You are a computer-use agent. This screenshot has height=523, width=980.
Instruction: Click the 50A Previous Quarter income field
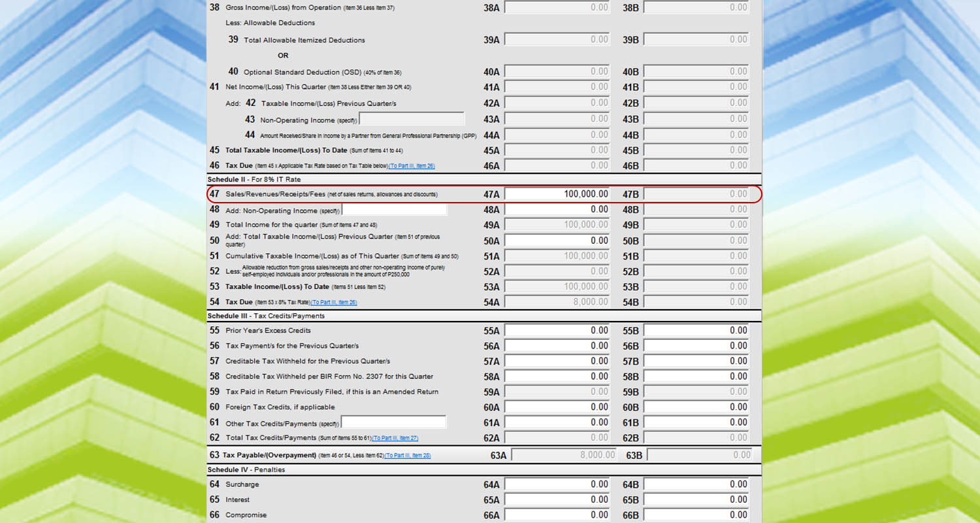coord(557,241)
